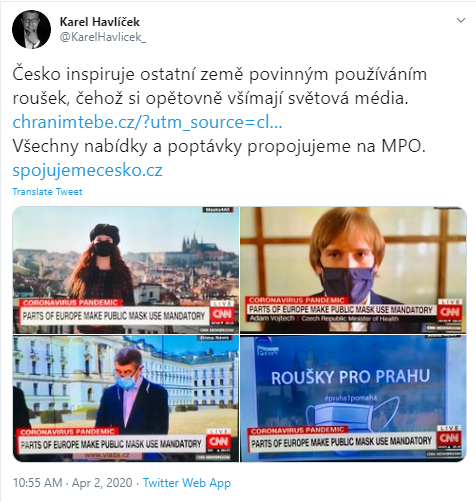Screen dimensions: 476x502
Task: Open the masked woman with Prague Castle image
Action: pos(126,270)
